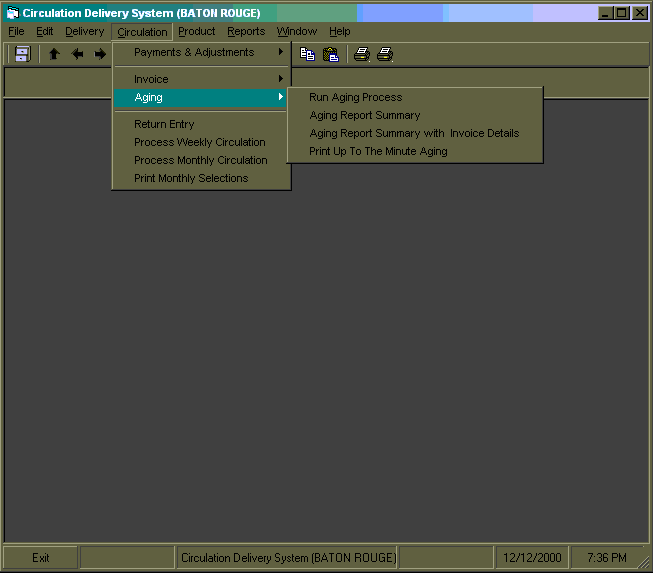The width and height of the screenshot is (653, 573).
Task: Click the 12/12/2000 date in status bar
Action: point(532,558)
